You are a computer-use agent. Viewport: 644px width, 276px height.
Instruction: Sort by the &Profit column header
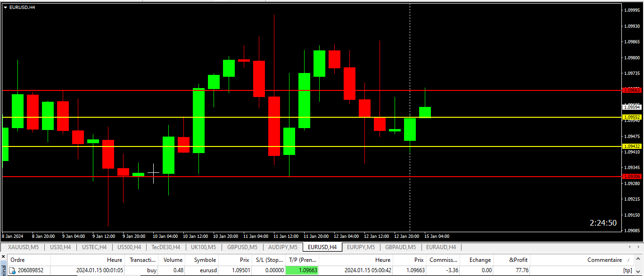point(519,260)
